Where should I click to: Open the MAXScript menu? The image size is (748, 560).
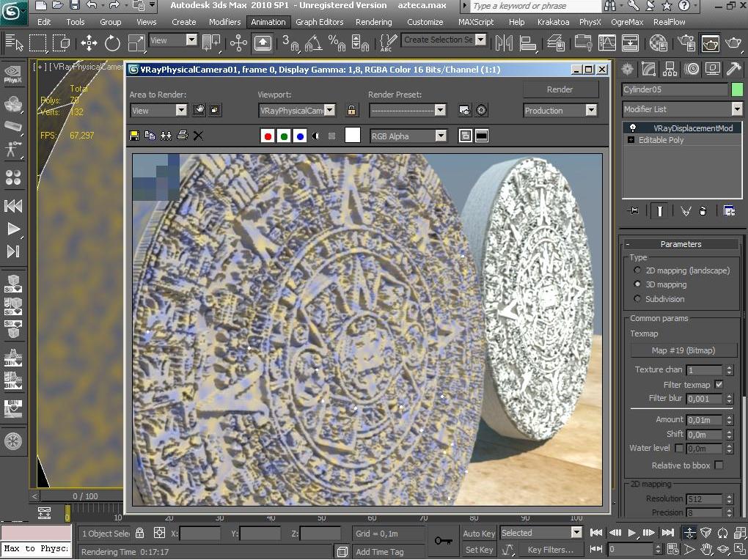(x=476, y=22)
